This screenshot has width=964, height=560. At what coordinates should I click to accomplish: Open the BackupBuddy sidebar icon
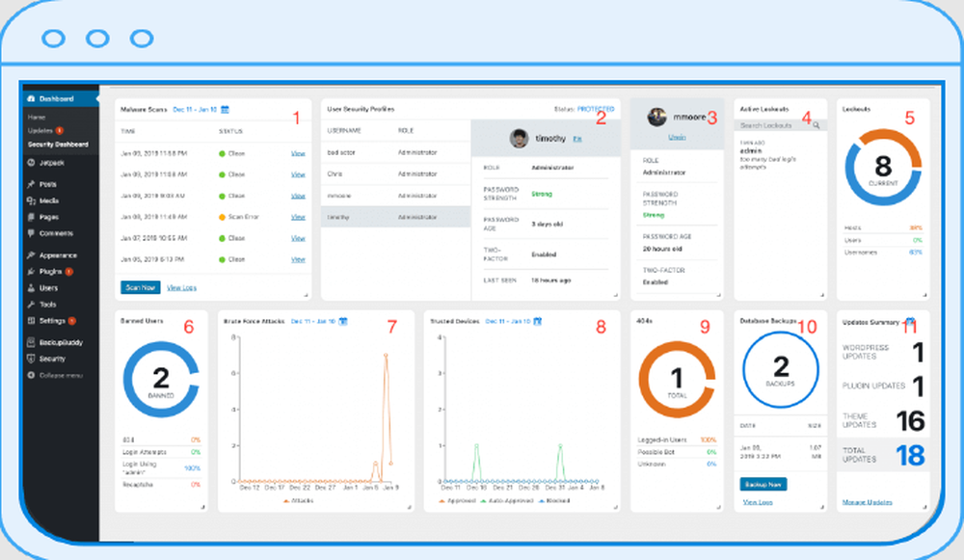[x=32, y=342]
